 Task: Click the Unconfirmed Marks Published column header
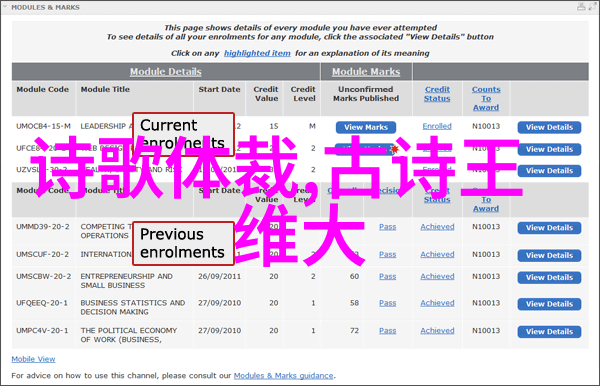(x=366, y=94)
